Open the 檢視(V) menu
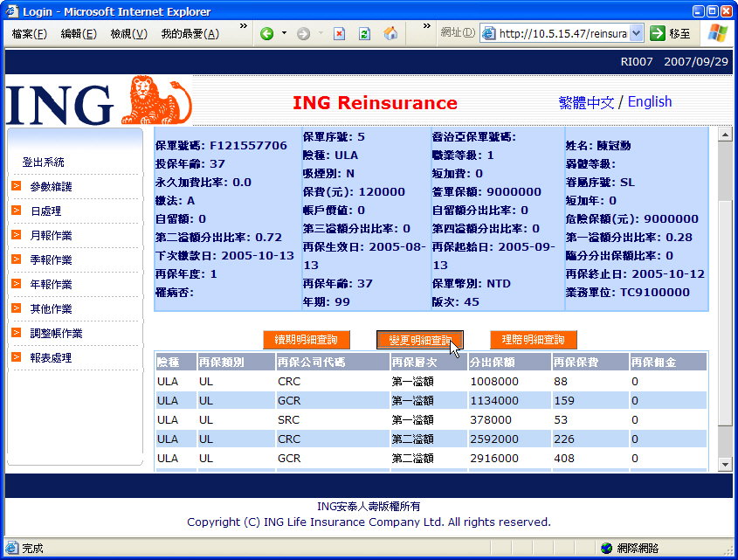738x560 pixels. 129,34
